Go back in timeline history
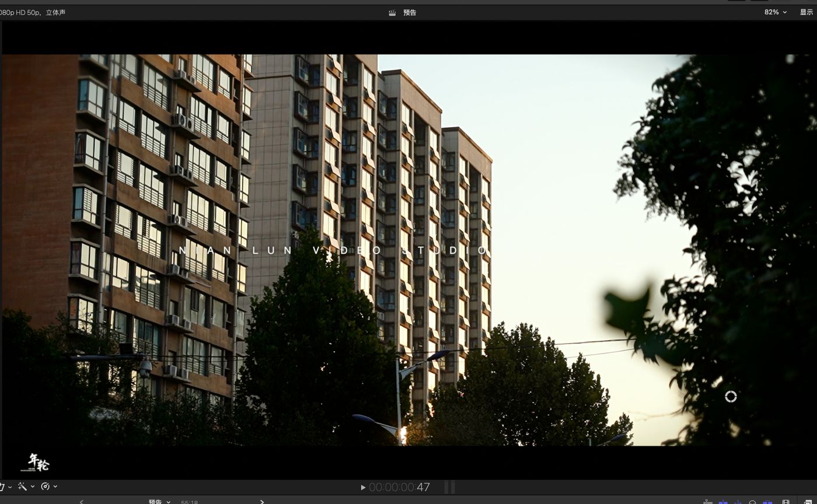Screen dimensions: 817x504 82,501
